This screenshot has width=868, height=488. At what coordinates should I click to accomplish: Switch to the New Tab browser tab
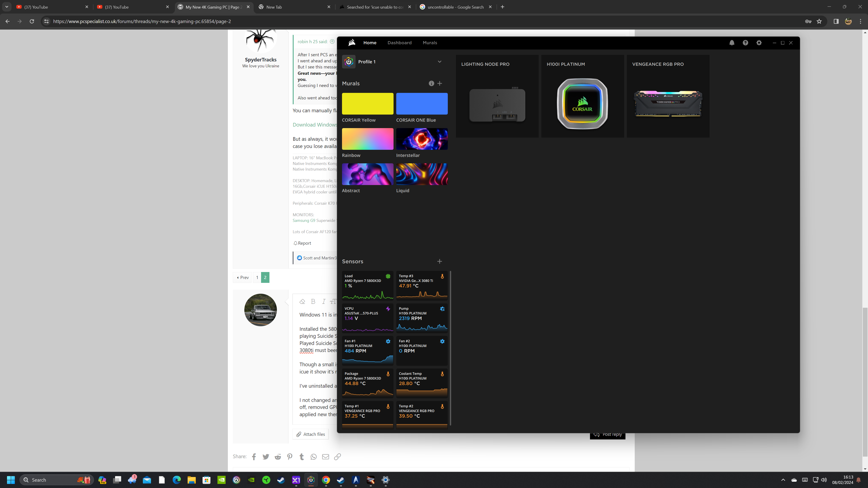click(x=295, y=7)
